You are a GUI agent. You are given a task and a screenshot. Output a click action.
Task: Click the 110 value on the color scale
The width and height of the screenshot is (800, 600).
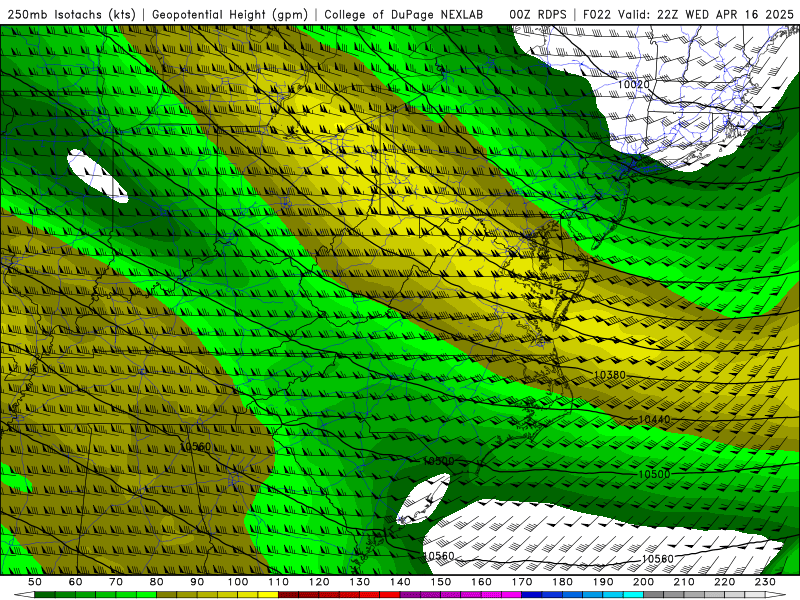279,582
